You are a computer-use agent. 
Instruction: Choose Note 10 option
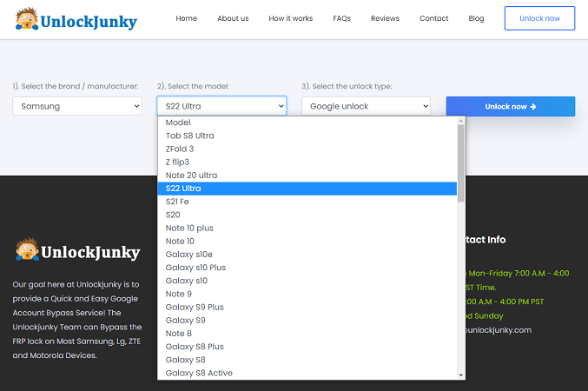(307, 242)
